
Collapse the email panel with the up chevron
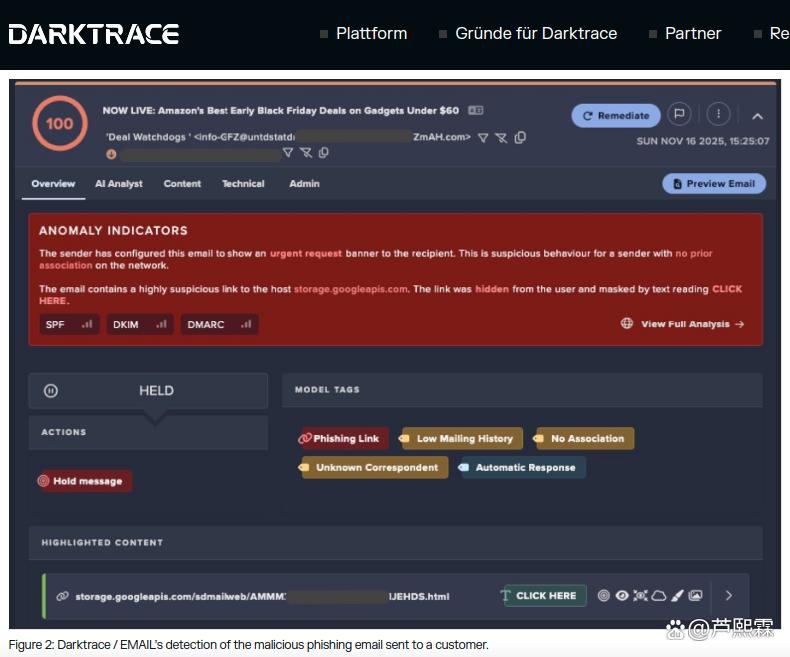[757, 116]
